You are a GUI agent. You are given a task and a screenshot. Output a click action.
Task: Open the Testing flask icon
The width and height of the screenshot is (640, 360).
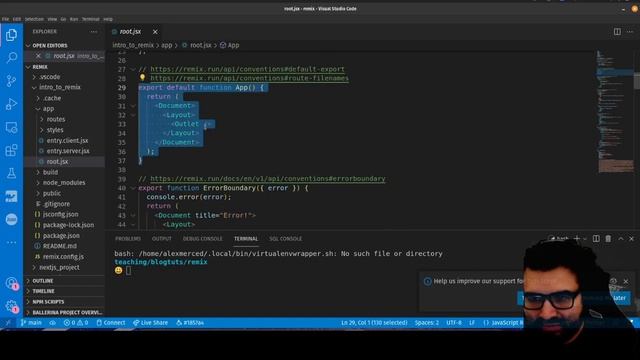pos(11,173)
